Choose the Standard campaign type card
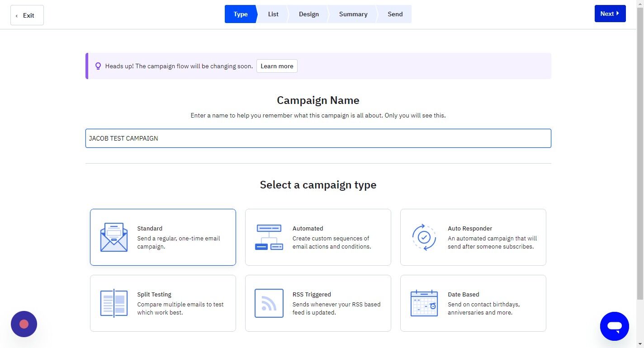 (163, 237)
